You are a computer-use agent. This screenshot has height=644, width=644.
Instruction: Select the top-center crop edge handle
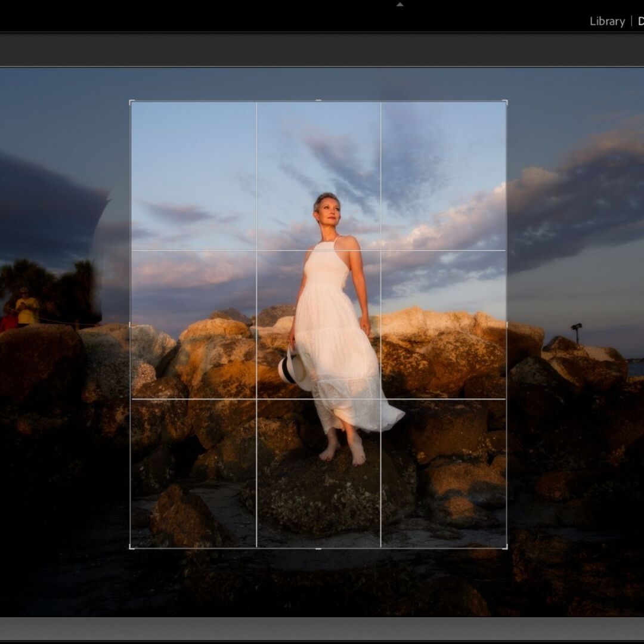pyautogui.click(x=318, y=101)
